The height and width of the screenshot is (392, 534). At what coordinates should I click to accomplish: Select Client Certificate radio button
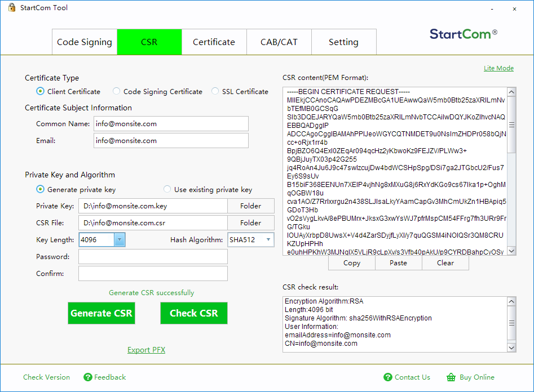40,91
